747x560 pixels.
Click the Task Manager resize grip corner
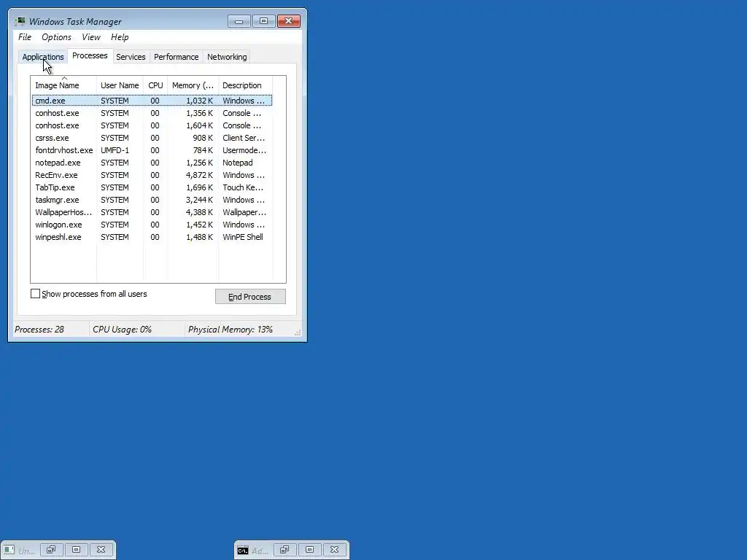point(298,332)
